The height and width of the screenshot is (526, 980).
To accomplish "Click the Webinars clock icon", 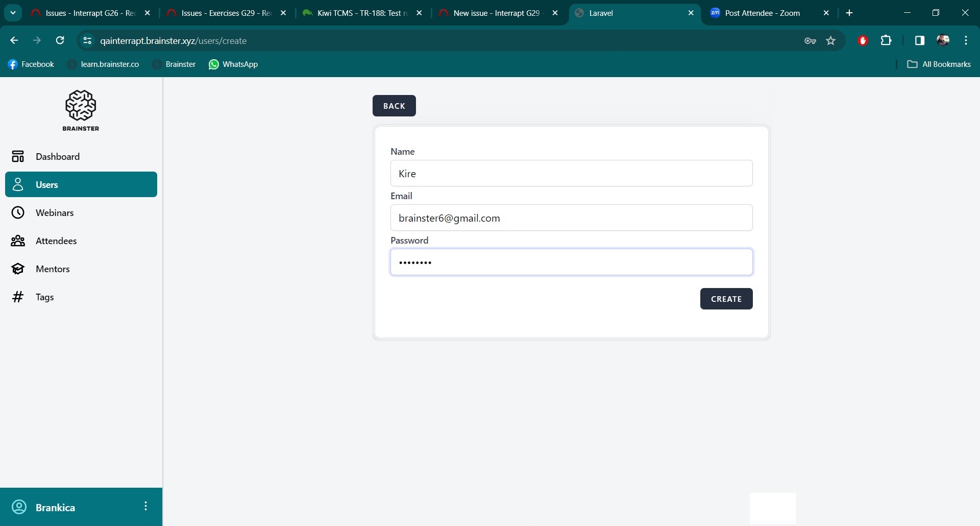I will pos(18,213).
